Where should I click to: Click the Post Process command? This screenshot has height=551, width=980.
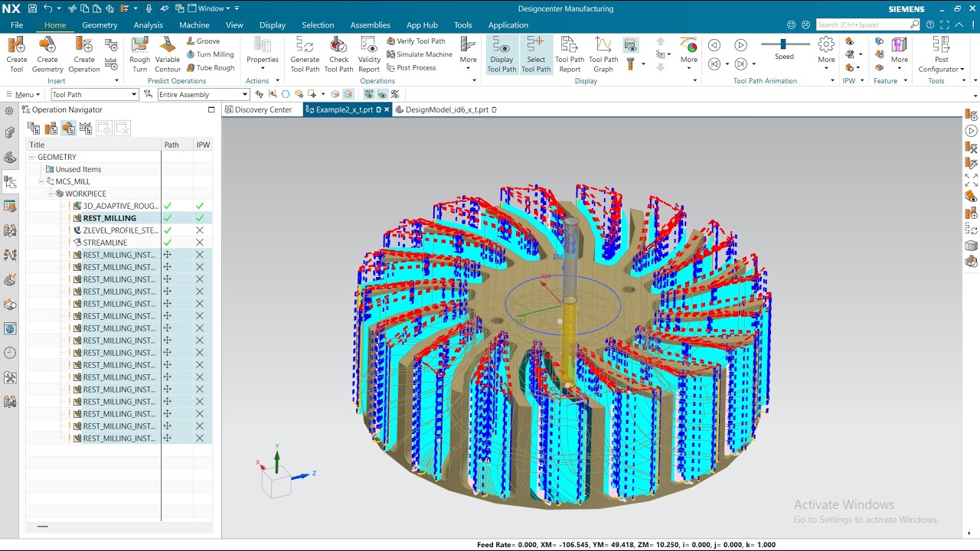[411, 68]
